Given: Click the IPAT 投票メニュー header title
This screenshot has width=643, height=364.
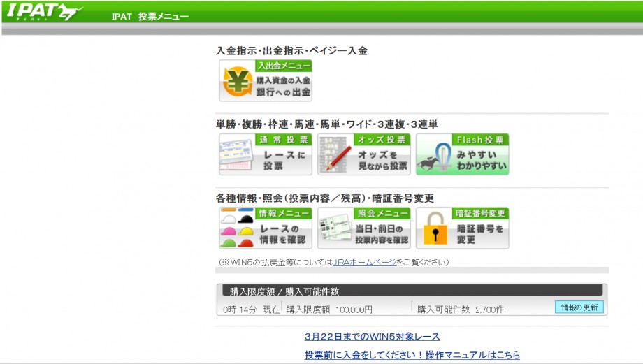Looking at the screenshot, I should 150,16.
